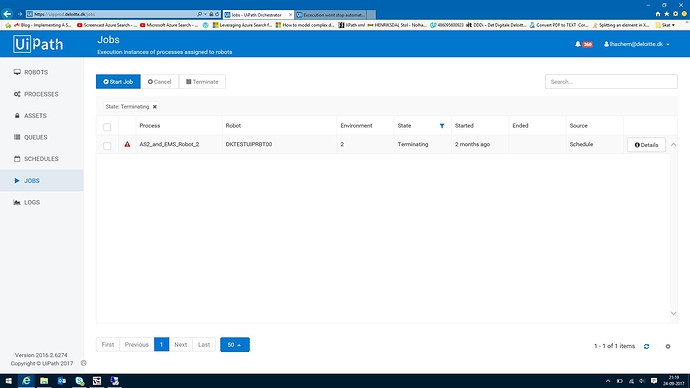This screenshot has height=388, width=690.
Task: Click the scroll down arrow of the jobs grid
Action: pyautogui.click(x=673, y=313)
